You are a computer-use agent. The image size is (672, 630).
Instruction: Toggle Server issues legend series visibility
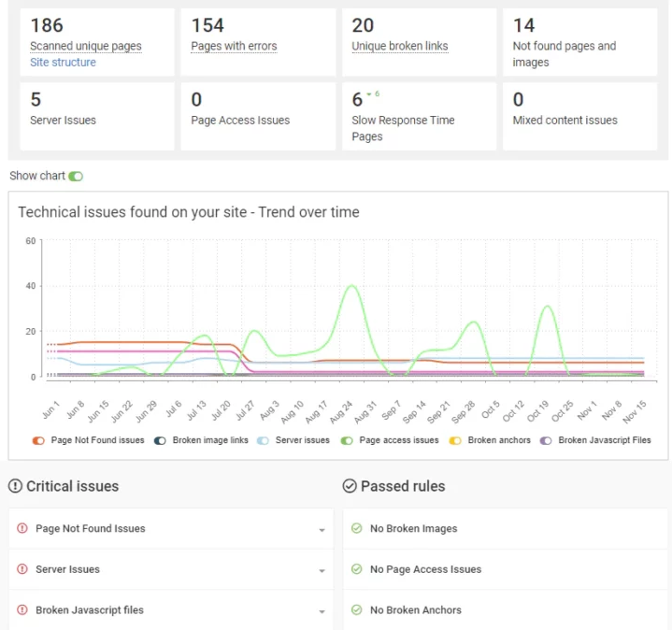click(x=264, y=440)
